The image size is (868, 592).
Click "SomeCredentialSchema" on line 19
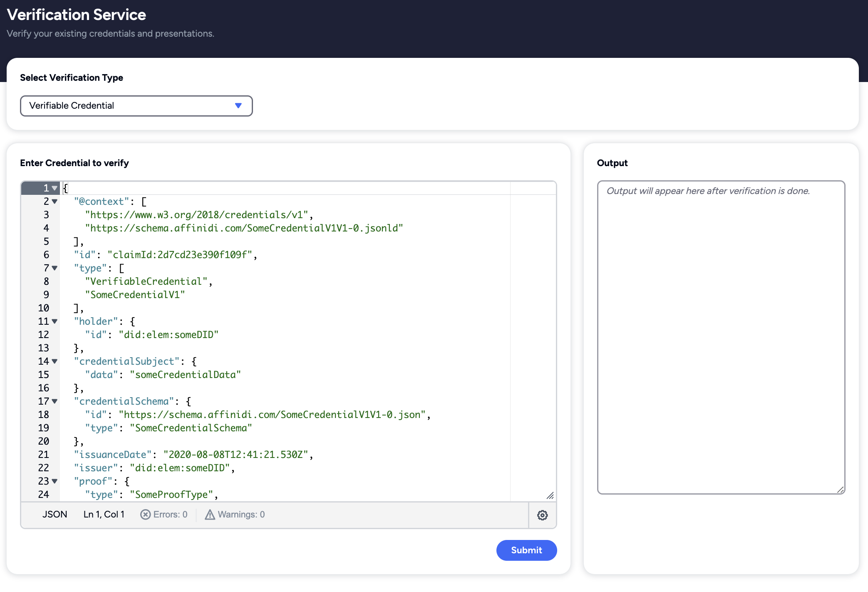(x=191, y=428)
